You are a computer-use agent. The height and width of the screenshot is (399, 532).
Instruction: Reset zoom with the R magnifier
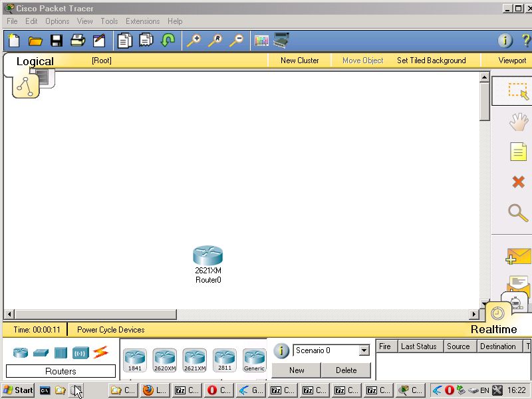[x=215, y=41]
